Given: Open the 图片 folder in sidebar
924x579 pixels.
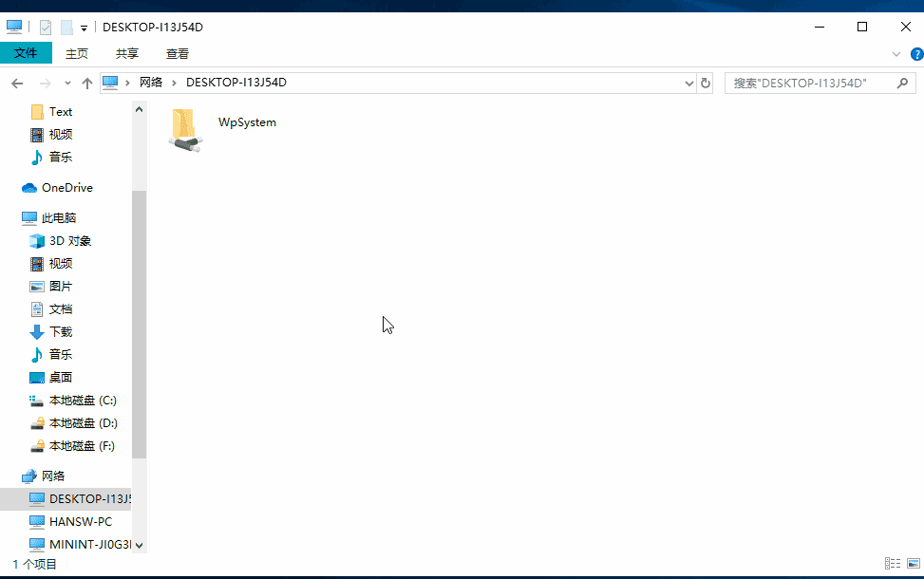Looking at the screenshot, I should (60, 286).
